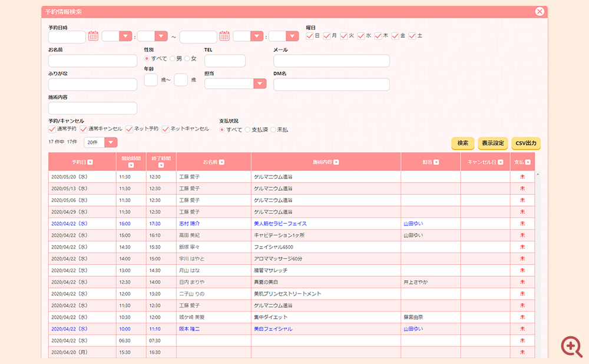Select 男 gender radio button
Image resolution: width=589 pixels, height=364 pixels.
(x=173, y=58)
